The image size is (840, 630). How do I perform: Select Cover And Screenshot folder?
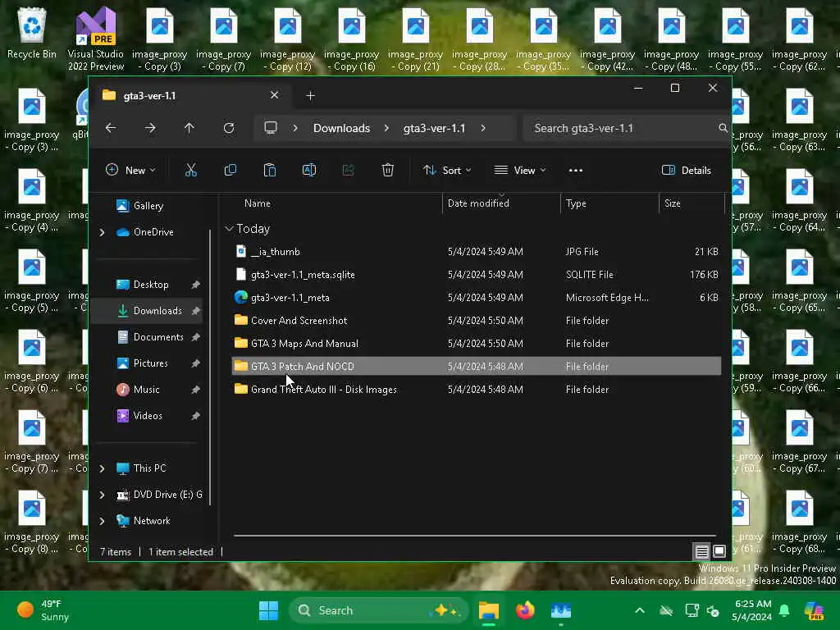tap(477, 321)
